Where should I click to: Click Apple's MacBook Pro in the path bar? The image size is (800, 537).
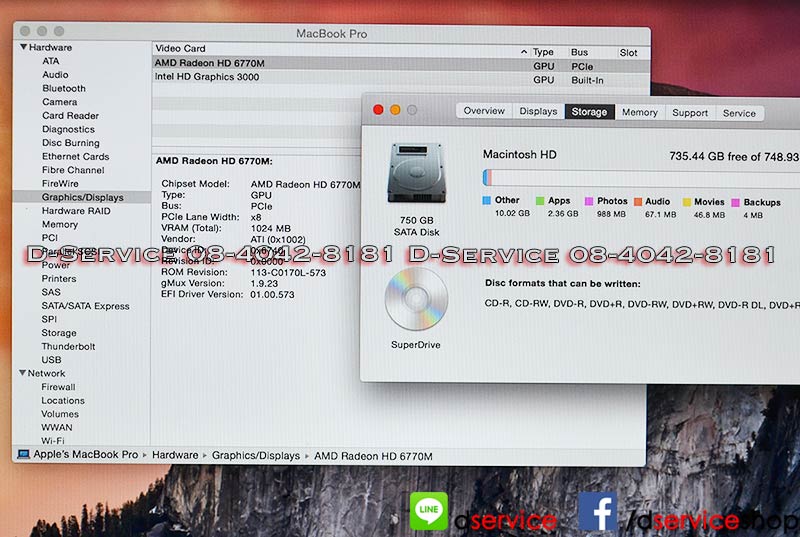86,454
